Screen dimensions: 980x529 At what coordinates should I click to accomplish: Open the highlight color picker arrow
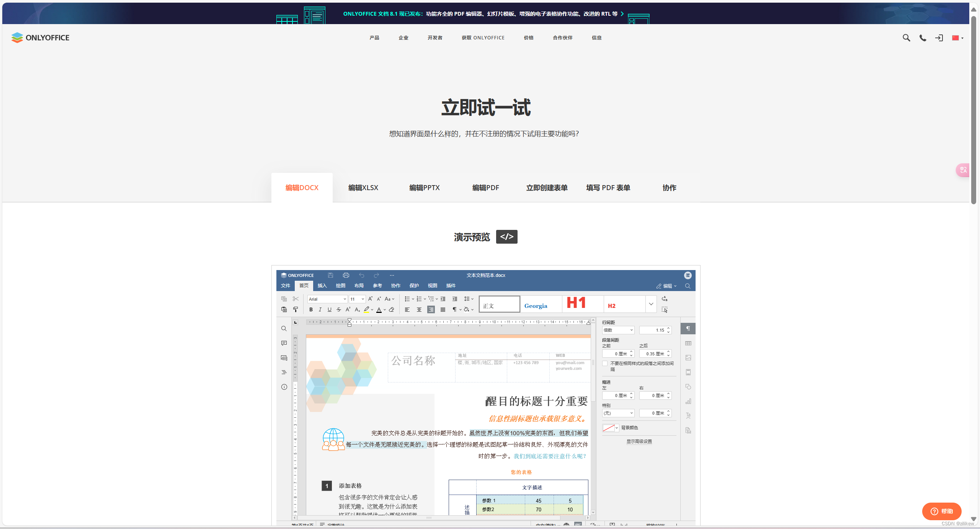click(372, 310)
